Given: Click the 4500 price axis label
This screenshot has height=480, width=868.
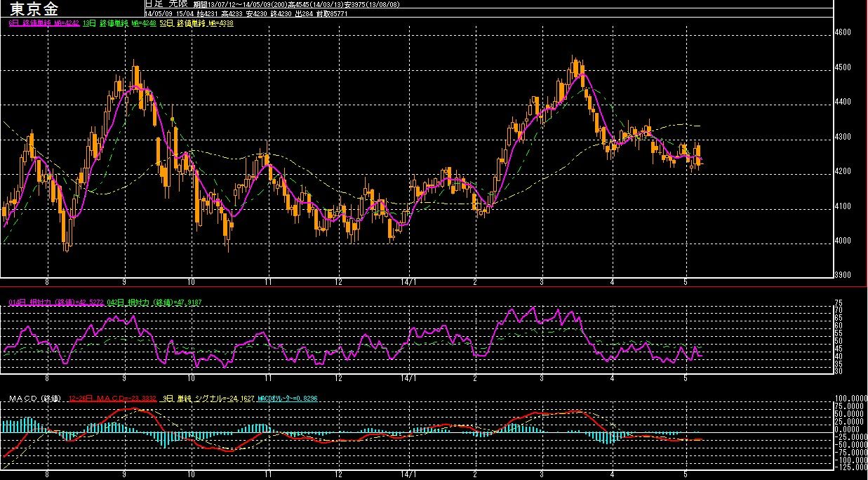Looking at the screenshot, I should pos(843,67).
